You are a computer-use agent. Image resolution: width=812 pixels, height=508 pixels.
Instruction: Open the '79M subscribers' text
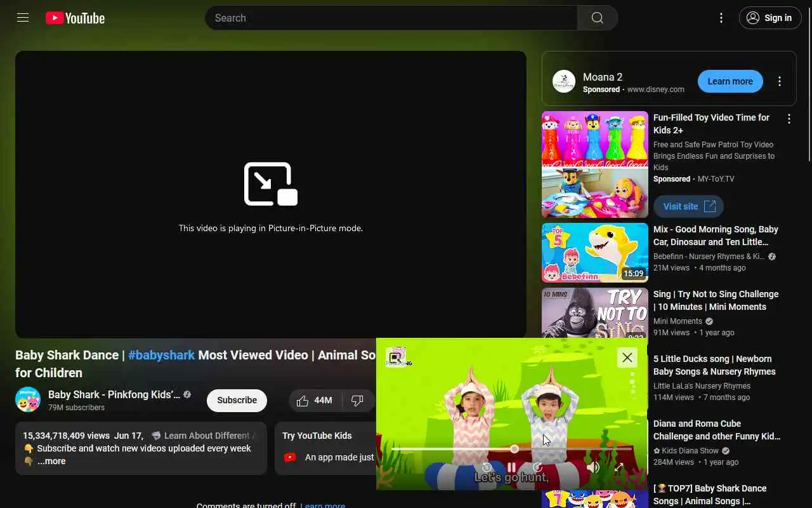click(x=76, y=408)
